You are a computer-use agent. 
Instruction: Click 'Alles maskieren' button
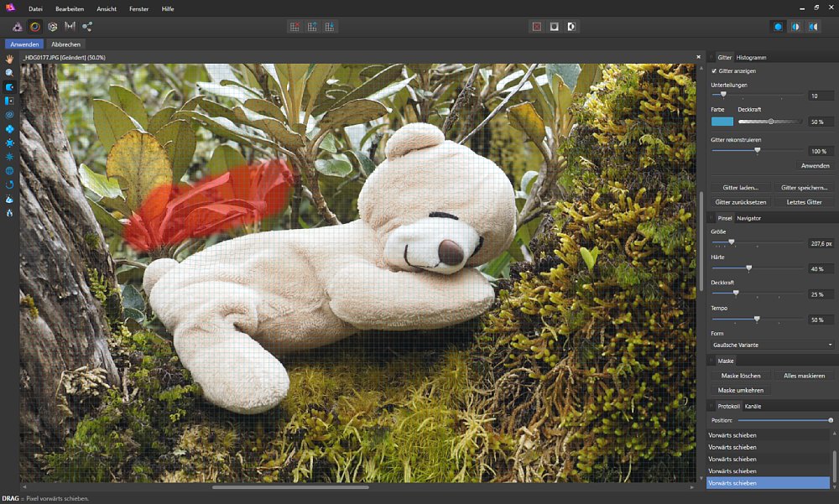805,376
